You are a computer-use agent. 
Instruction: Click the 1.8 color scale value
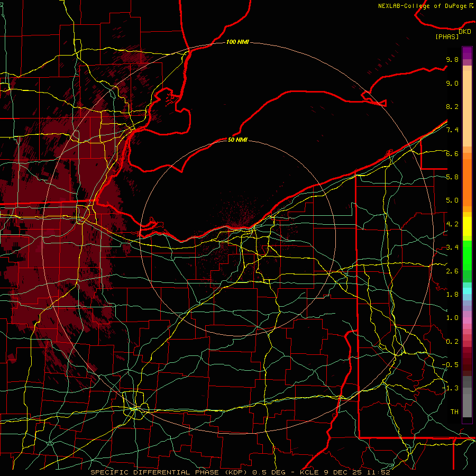pyautogui.click(x=452, y=295)
